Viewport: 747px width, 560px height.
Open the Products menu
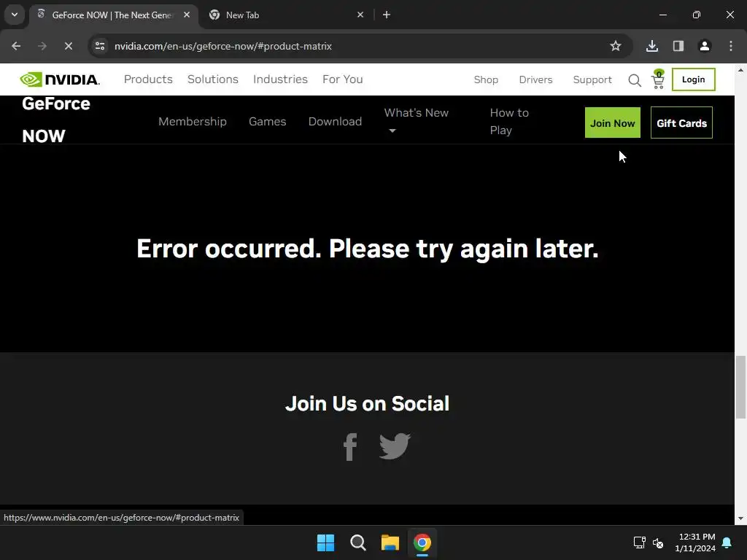(148, 79)
